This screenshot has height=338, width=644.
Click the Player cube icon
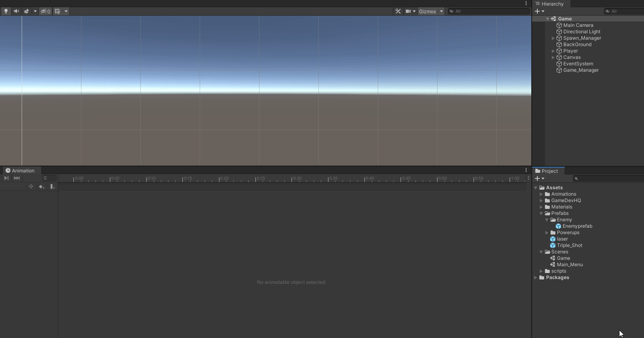tap(559, 51)
